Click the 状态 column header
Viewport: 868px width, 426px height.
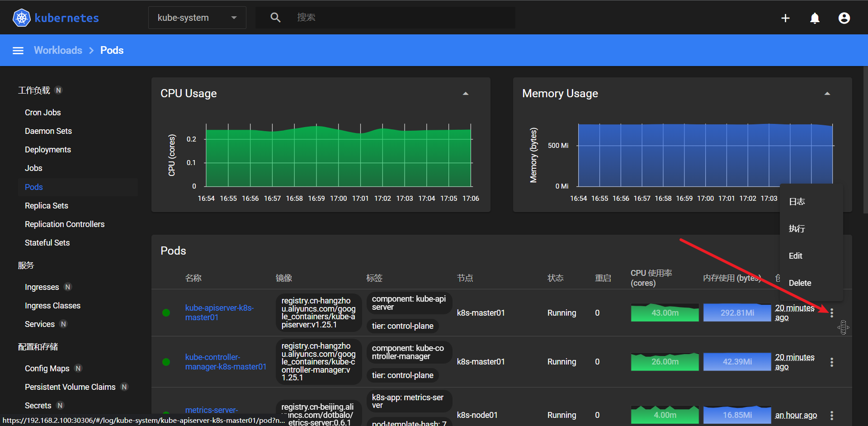coord(555,278)
